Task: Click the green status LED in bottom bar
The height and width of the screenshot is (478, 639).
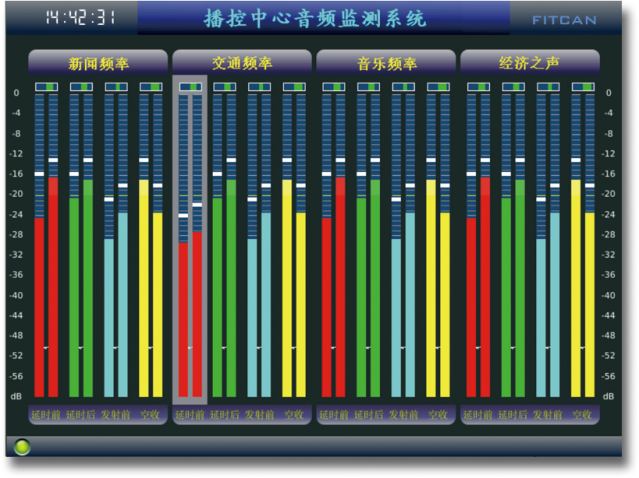Action: [x=22, y=447]
